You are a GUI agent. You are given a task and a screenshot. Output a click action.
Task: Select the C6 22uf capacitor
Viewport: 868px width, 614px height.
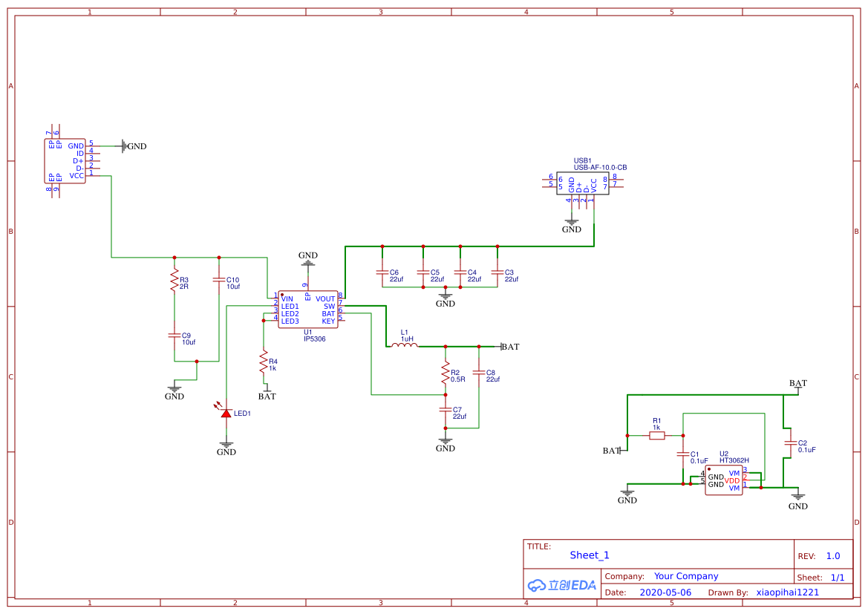coord(382,272)
